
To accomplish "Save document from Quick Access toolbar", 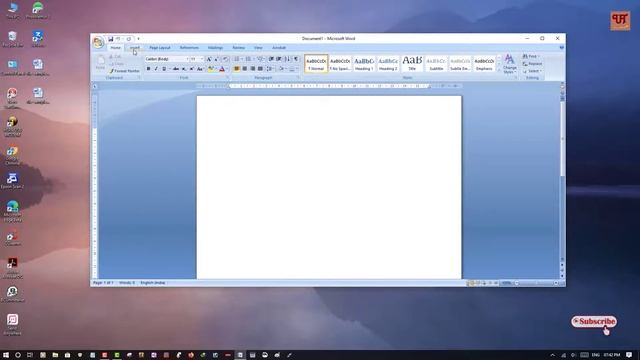I will (x=110, y=39).
